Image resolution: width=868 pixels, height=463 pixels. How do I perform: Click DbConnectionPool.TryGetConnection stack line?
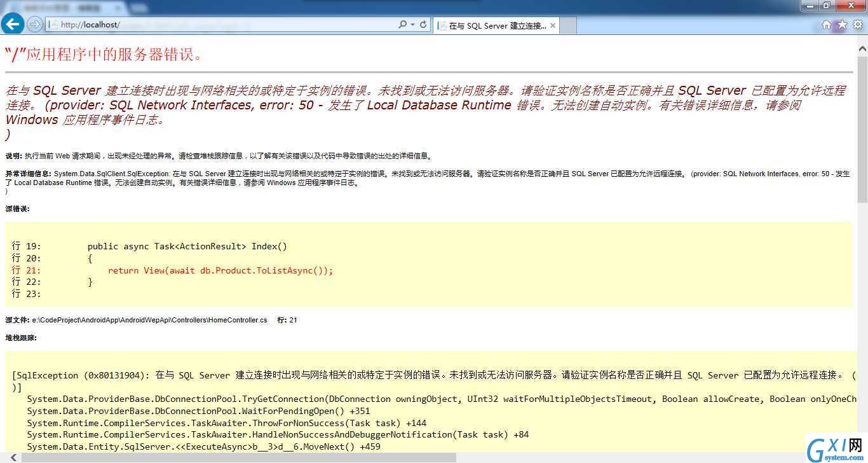[x=442, y=399]
